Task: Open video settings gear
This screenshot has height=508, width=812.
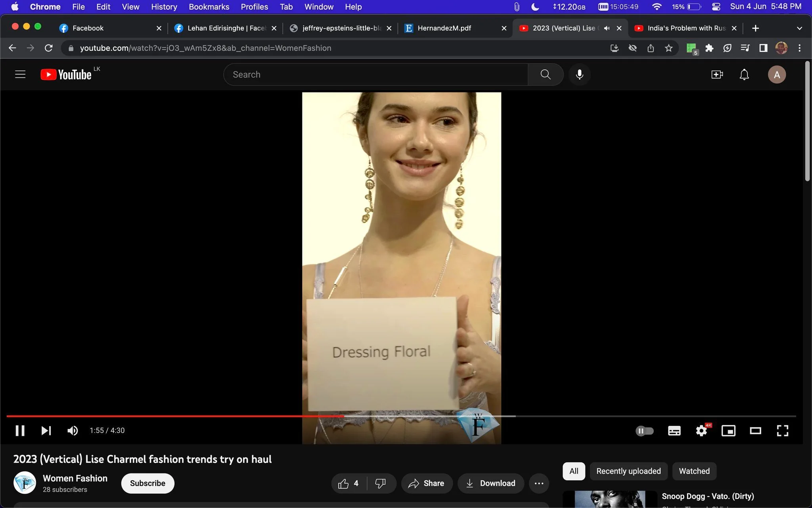Action: click(x=701, y=431)
